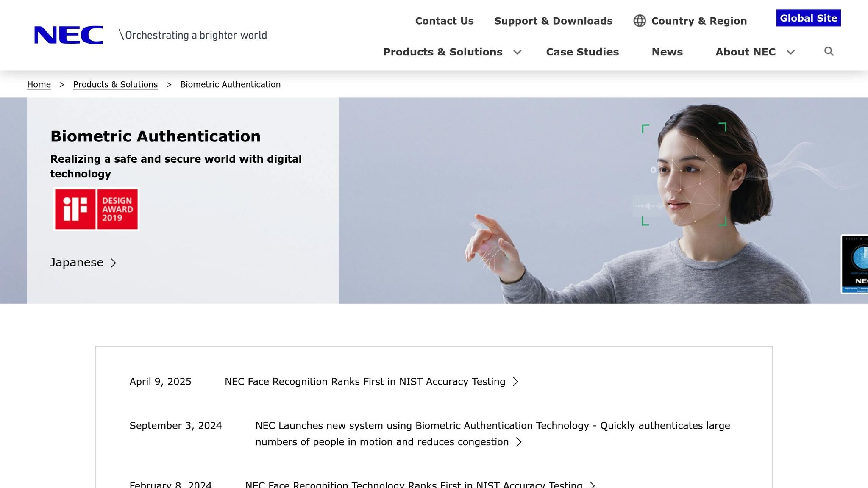Click the arrow next to Japanese

point(113,263)
